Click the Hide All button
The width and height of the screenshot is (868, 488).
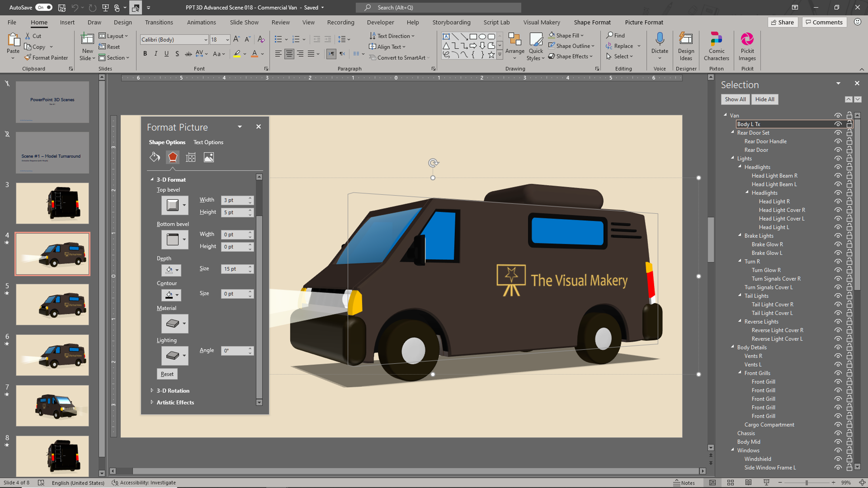765,99
